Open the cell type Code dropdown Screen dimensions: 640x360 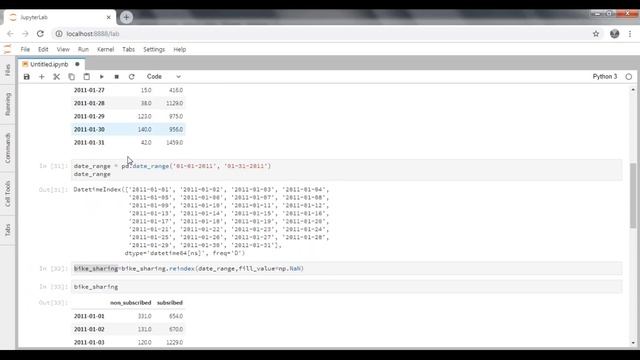[163, 77]
